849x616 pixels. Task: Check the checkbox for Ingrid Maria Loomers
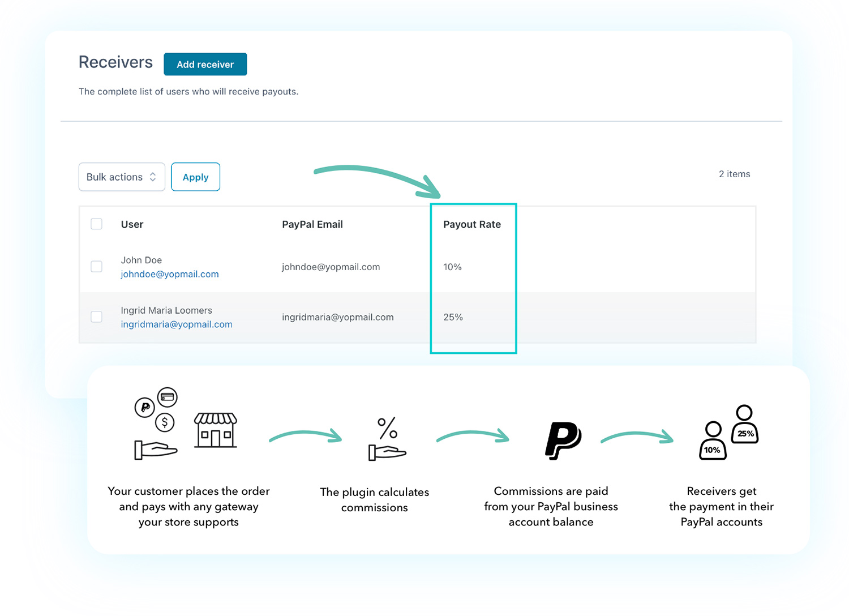[x=96, y=317]
